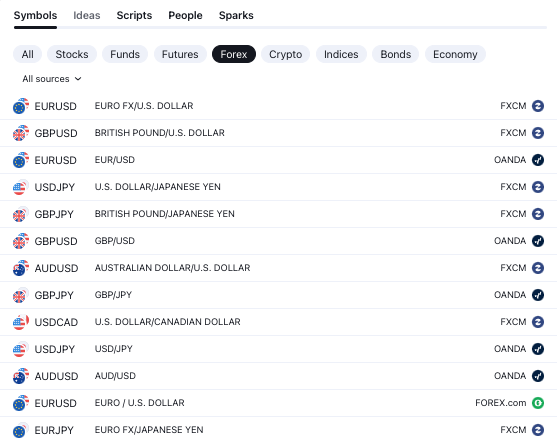Click the green FOREX.com logo icon

[x=538, y=403]
